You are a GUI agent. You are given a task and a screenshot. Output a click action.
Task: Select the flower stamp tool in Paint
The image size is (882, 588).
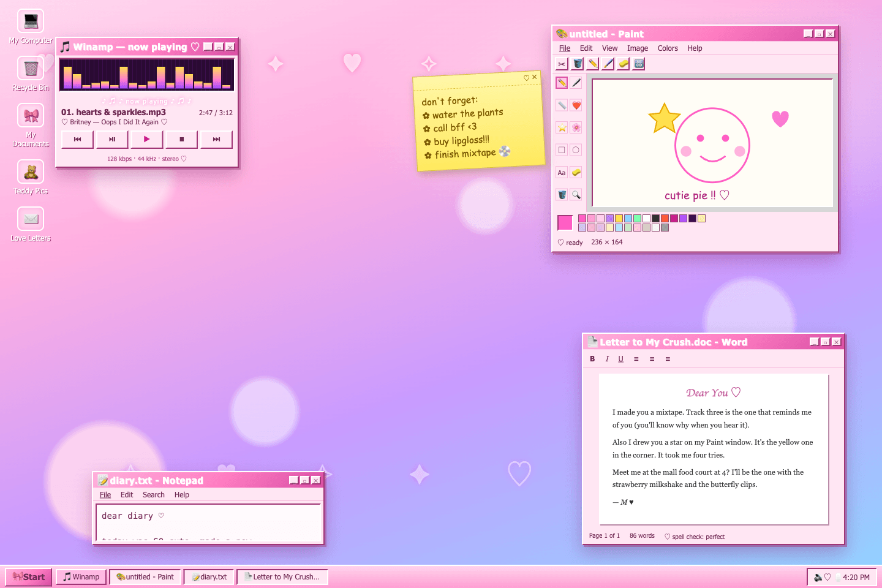[x=576, y=127]
